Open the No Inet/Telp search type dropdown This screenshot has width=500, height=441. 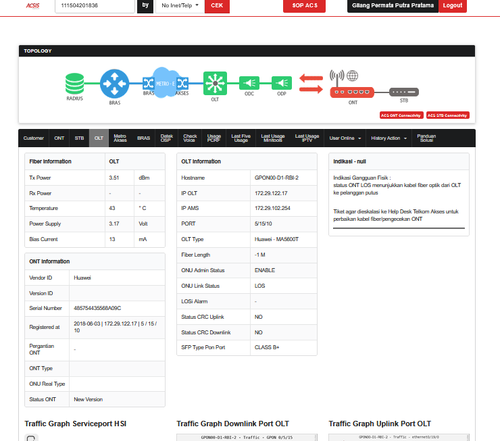pyautogui.click(x=180, y=5)
